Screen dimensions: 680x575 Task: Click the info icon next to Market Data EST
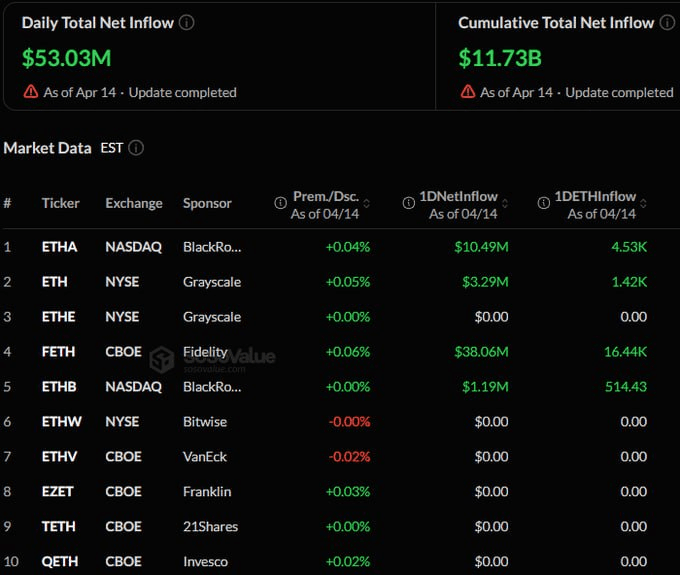tap(136, 148)
